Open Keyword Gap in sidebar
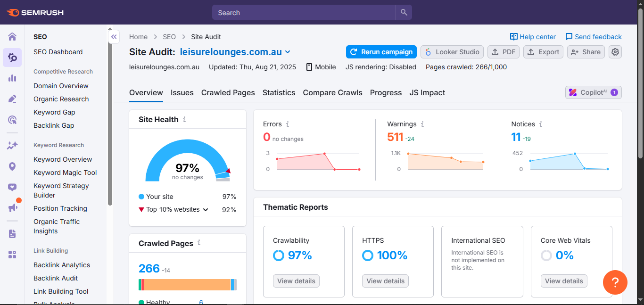 pos(54,112)
